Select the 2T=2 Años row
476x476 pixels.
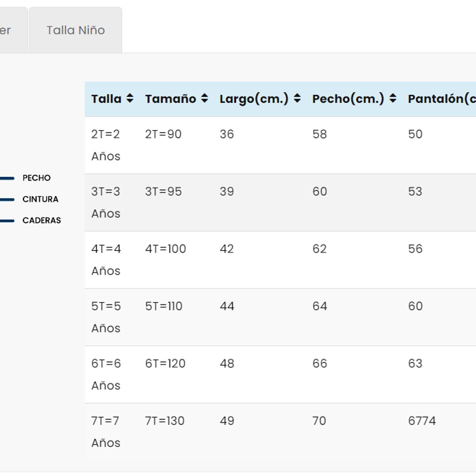[280, 145]
